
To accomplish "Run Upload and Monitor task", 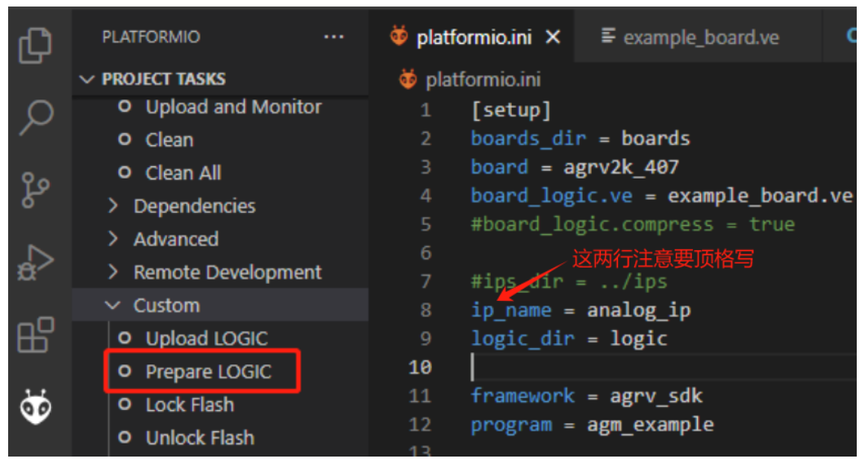I will point(234,107).
